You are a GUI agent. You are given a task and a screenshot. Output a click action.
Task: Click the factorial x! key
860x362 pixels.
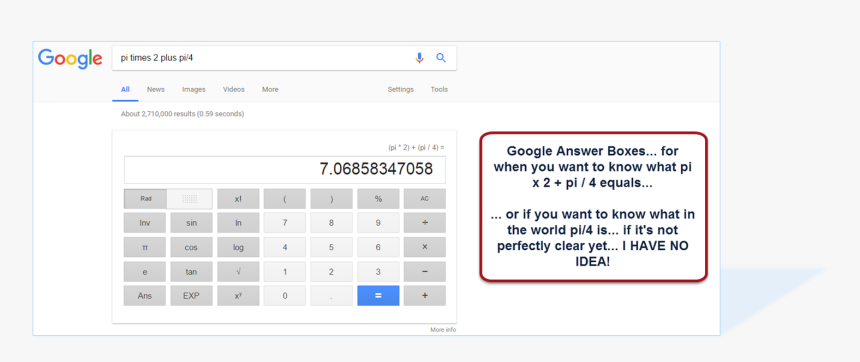pyautogui.click(x=238, y=199)
